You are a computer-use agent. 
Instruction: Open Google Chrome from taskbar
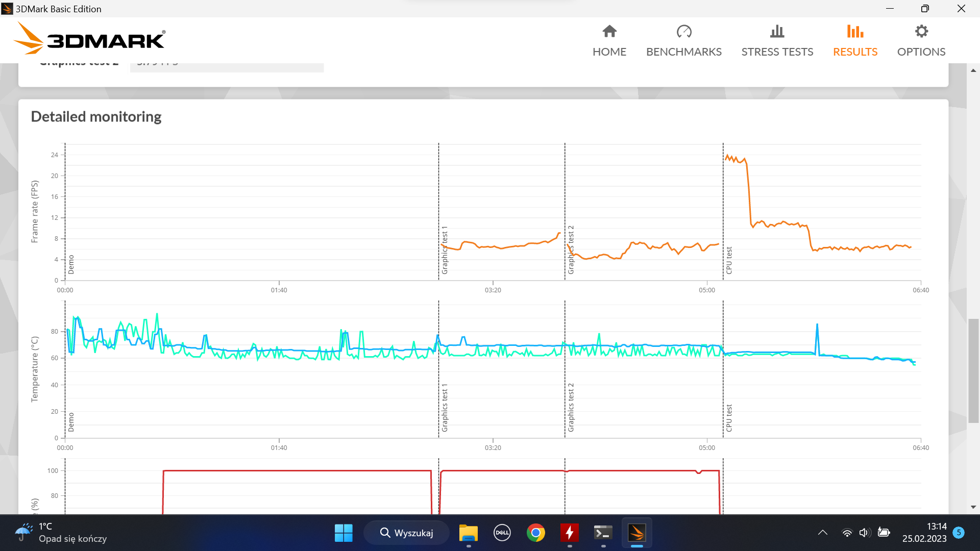536,533
